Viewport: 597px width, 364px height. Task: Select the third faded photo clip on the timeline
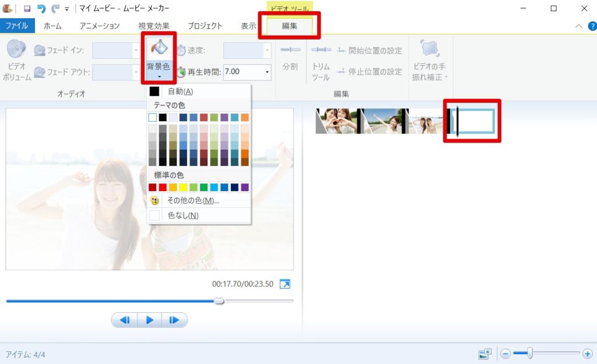coord(426,121)
